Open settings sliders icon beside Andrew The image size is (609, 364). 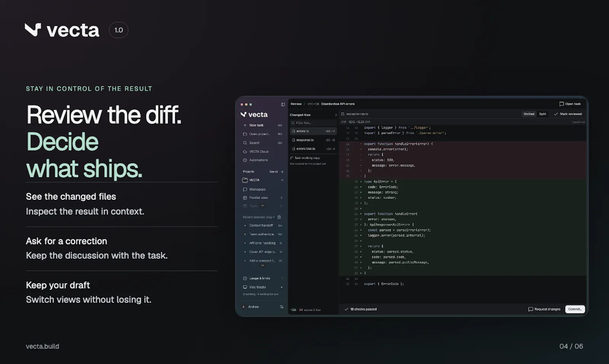282,307
